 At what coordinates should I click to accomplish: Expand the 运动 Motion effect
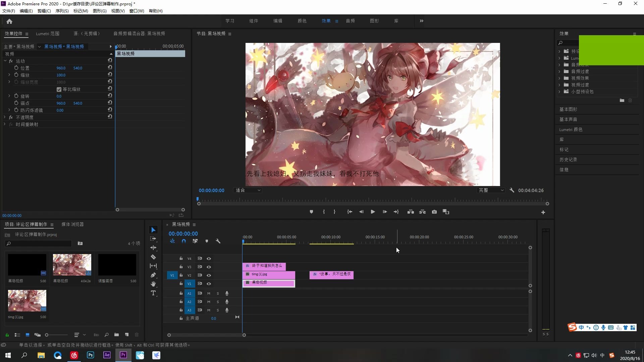5,61
